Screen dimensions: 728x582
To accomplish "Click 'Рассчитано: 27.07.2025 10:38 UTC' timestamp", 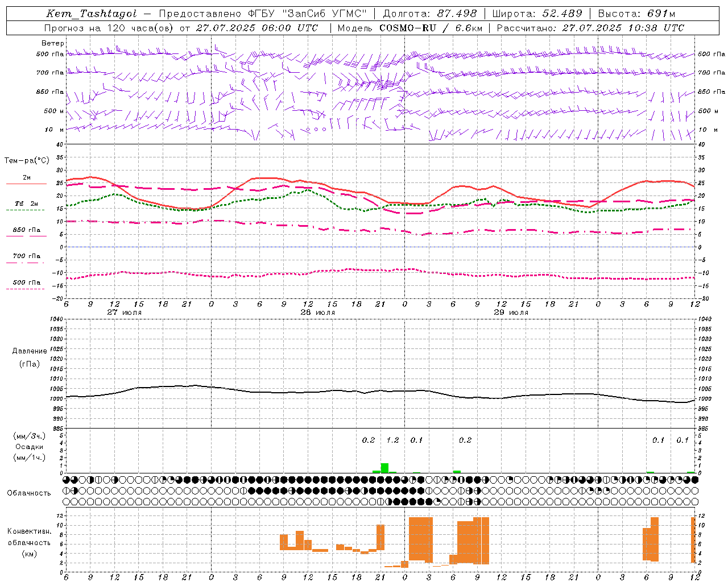I will (x=590, y=28).
